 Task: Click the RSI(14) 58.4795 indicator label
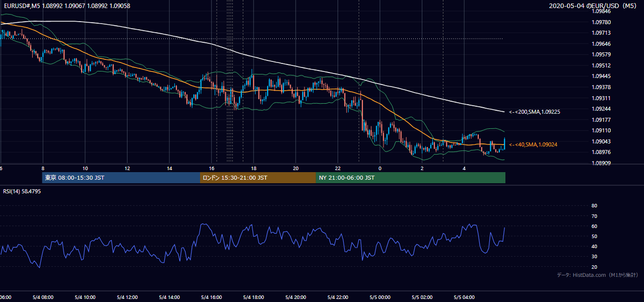click(22, 191)
